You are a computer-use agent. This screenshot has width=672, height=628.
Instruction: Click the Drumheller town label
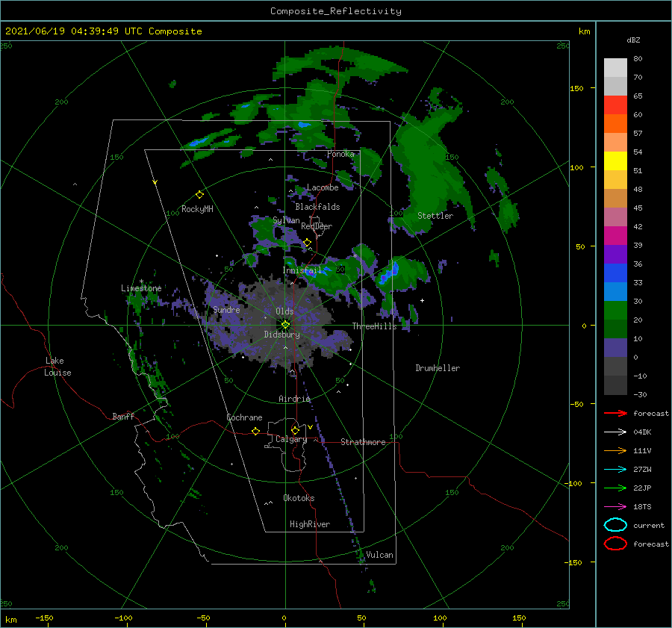(438, 368)
